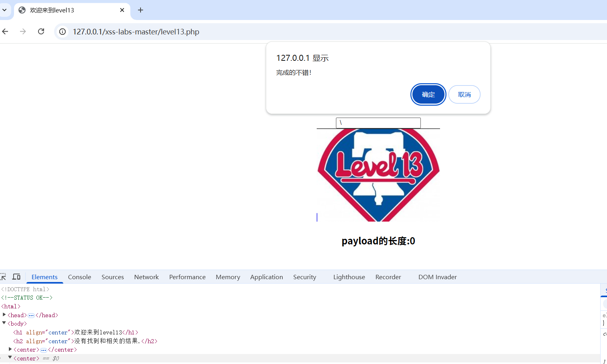Viewport: 607px width, 364px height.
Task: Click the browser back arrow
Action: click(5, 32)
